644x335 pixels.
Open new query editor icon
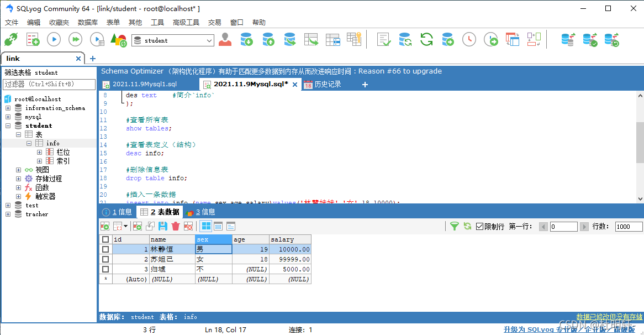(33, 40)
